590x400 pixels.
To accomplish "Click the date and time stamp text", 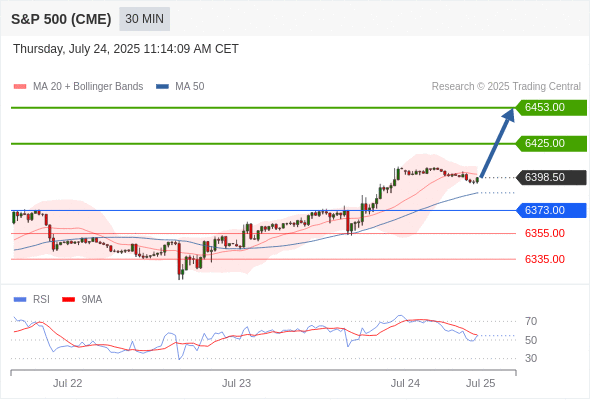I will tap(126, 49).
